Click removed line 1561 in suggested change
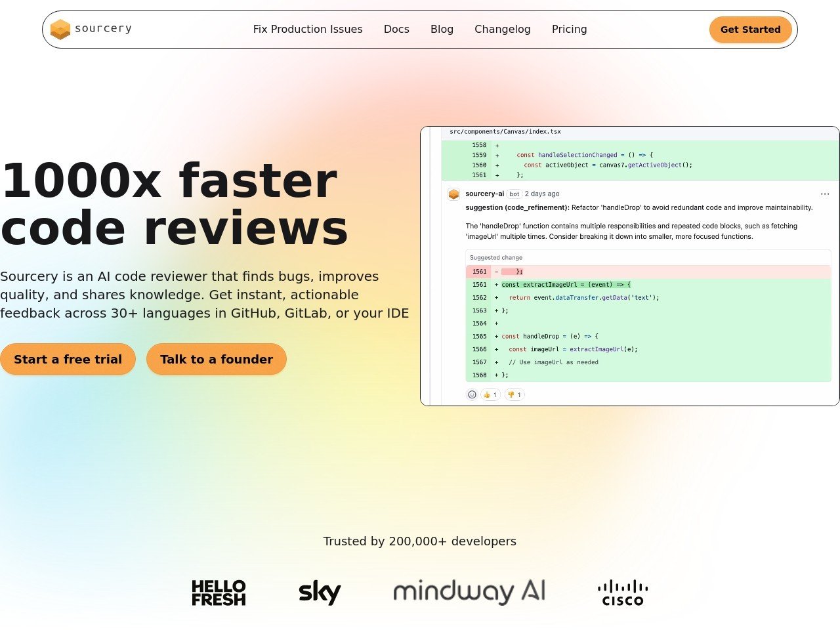This screenshot has width=840, height=630. tap(648, 272)
